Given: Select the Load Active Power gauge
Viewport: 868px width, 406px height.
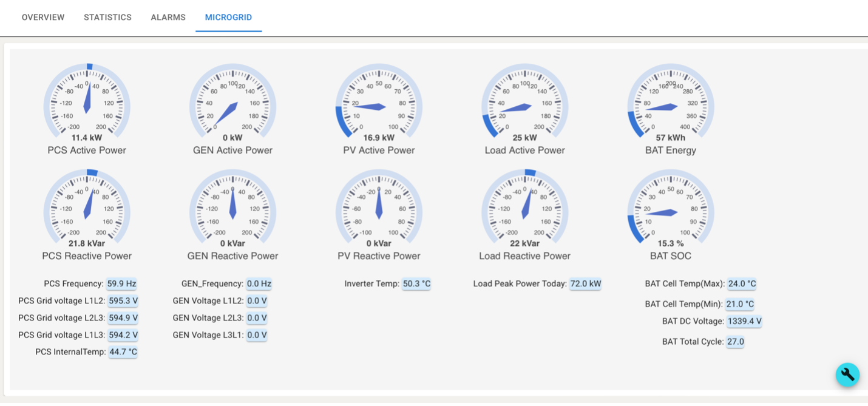Looking at the screenshot, I should pos(524,105).
